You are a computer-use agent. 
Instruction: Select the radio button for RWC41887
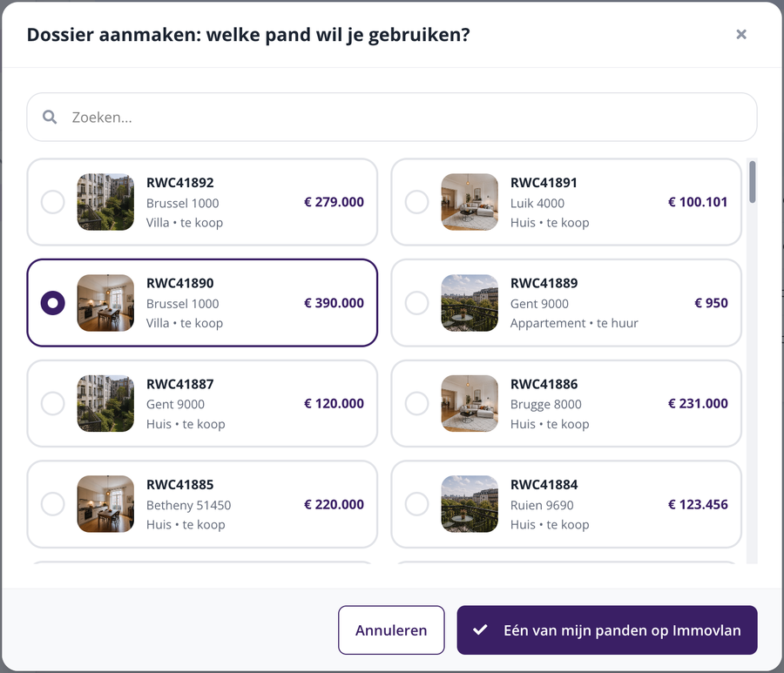(52, 403)
